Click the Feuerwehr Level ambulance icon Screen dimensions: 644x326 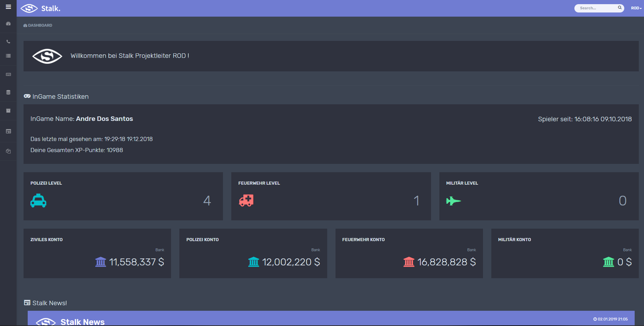click(x=246, y=201)
